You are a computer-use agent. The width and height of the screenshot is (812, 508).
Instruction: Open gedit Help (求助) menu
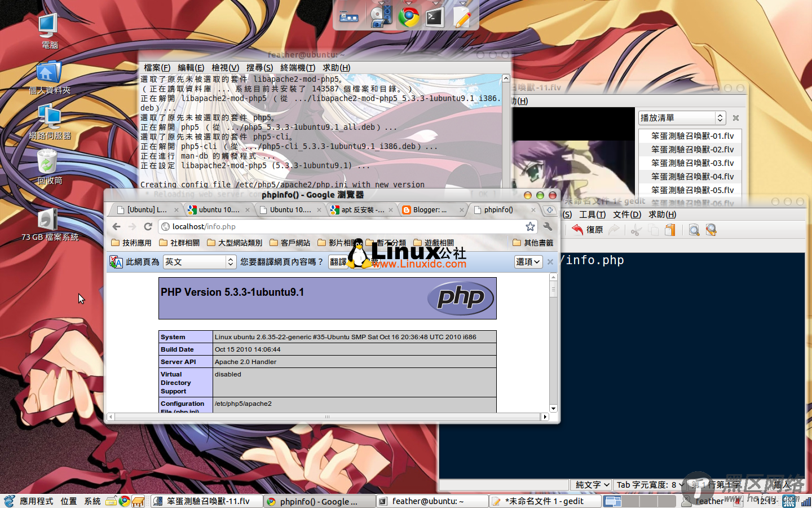coord(662,214)
